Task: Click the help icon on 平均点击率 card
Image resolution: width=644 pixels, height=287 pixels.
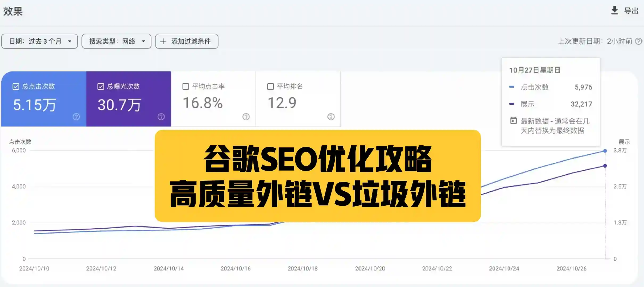Action: coord(246,116)
